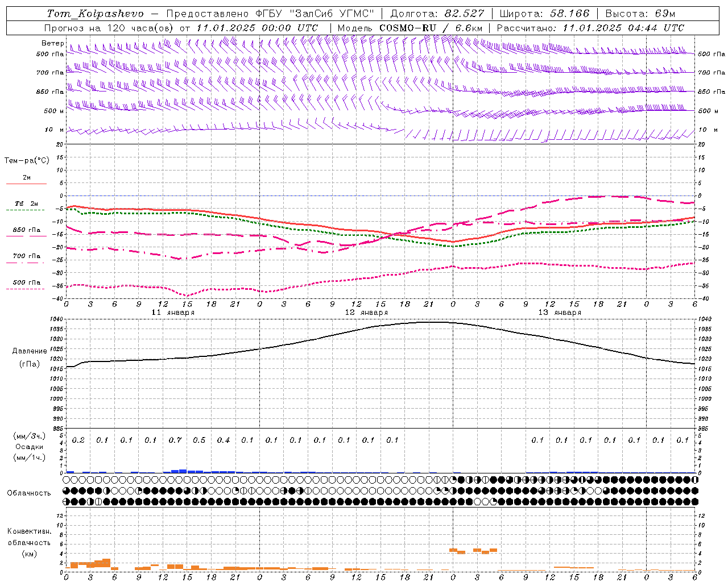Click the (мм/3ч.) precipitation unit label

pos(30,436)
